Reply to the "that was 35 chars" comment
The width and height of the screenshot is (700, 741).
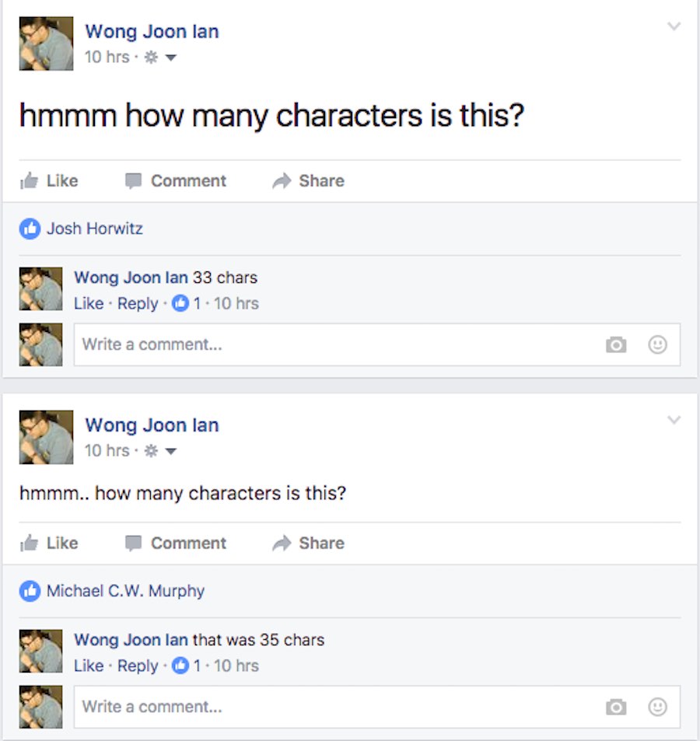(x=138, y=666)
